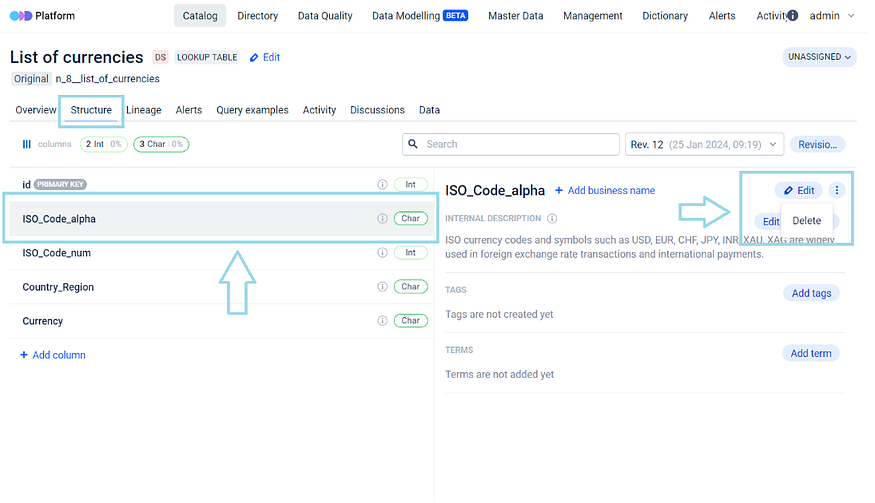Click info icon on Country_Region row
875x503 pixels.
[382, 287]
